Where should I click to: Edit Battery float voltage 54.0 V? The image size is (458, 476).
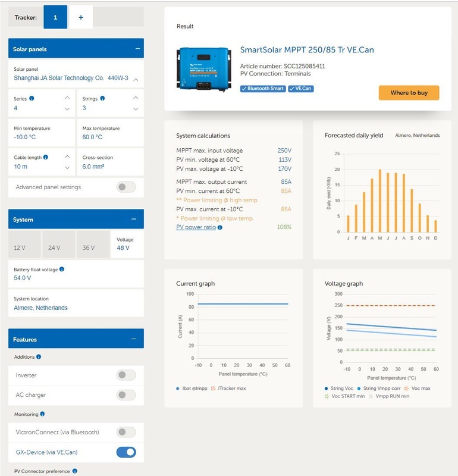coord(76,274)
